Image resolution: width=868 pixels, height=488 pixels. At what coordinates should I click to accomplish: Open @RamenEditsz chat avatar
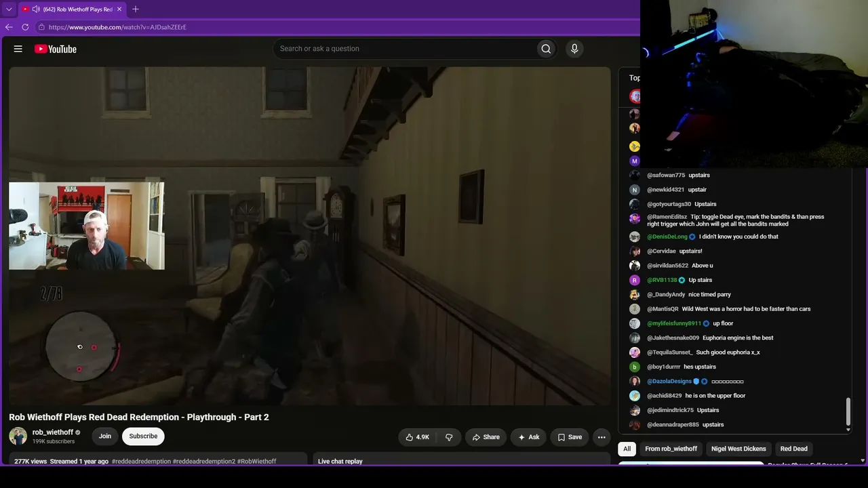(x=635, y=218)
